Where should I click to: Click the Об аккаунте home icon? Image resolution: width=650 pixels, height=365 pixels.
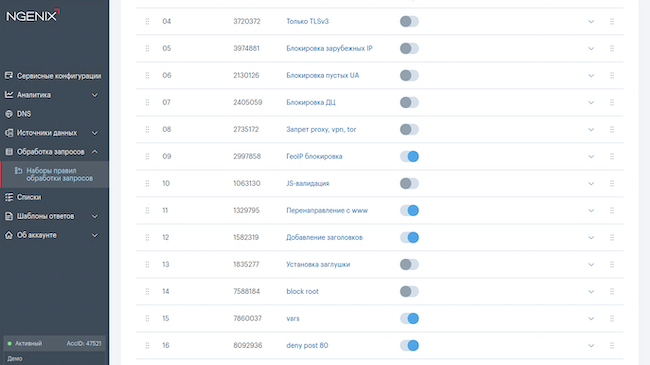tap(9, 235)
